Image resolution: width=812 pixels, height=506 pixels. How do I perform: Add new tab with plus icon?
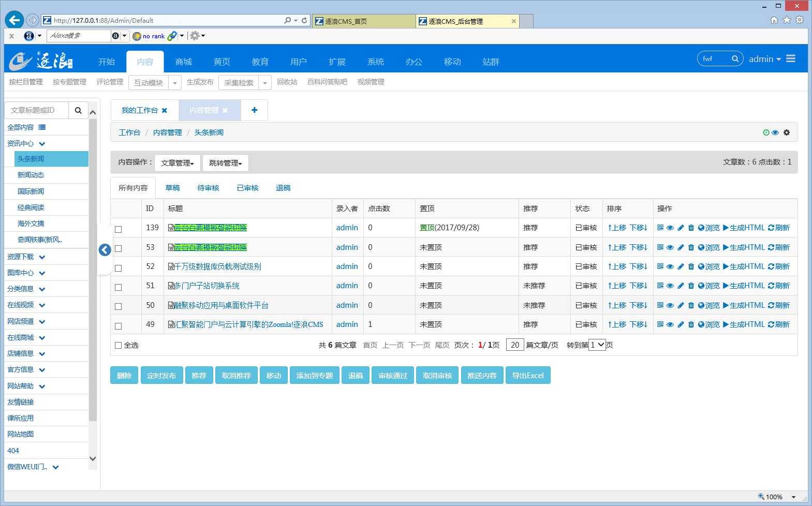click(x=254, y=110)
